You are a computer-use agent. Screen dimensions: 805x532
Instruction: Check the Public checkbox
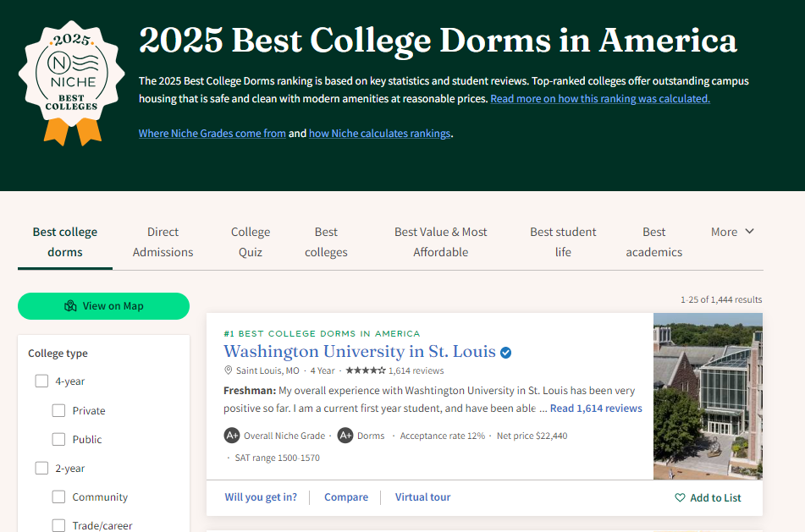58,439
